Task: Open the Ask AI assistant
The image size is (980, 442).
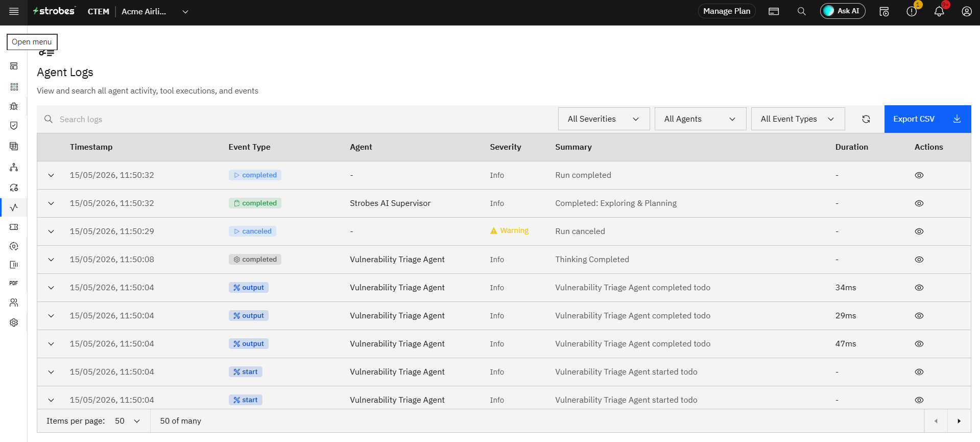Action: click(x=843, y=11)
